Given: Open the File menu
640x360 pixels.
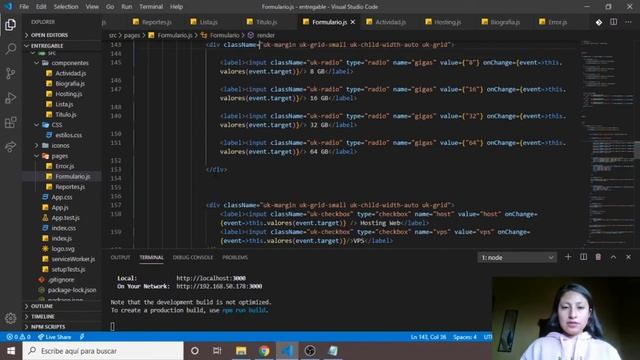Looking at the screenshot, I should click(x=24, y=7).
